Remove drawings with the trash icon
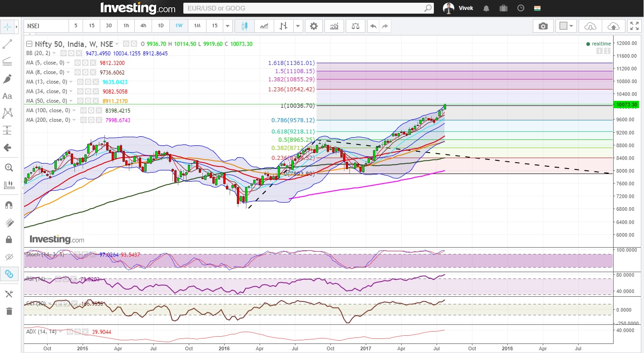Viewport: 644px width, 353px height. click(8, 311)
